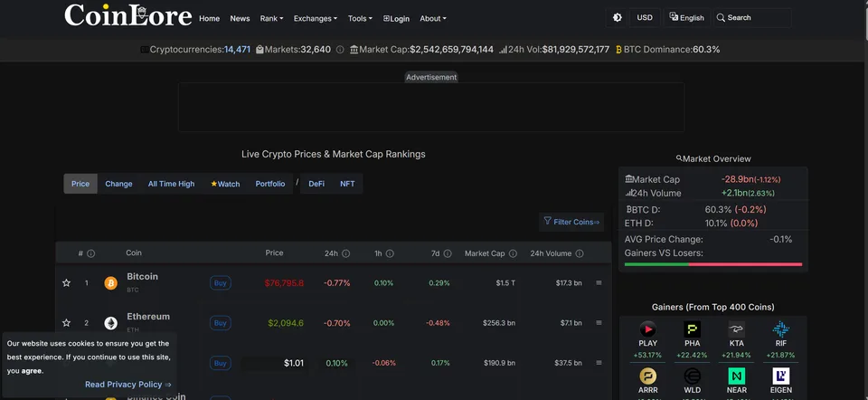Open the KTA gainer coin icon
The width and height of the screenshot is (868, 400).
tap(736, 329)
